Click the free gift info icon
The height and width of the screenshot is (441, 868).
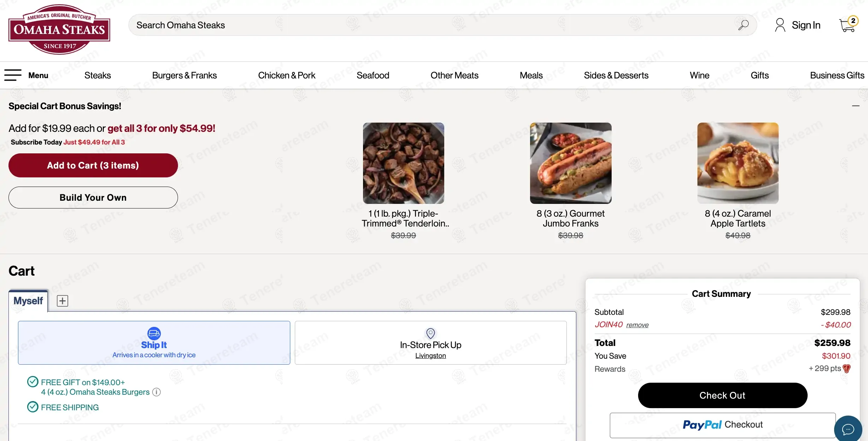[156, 392]
